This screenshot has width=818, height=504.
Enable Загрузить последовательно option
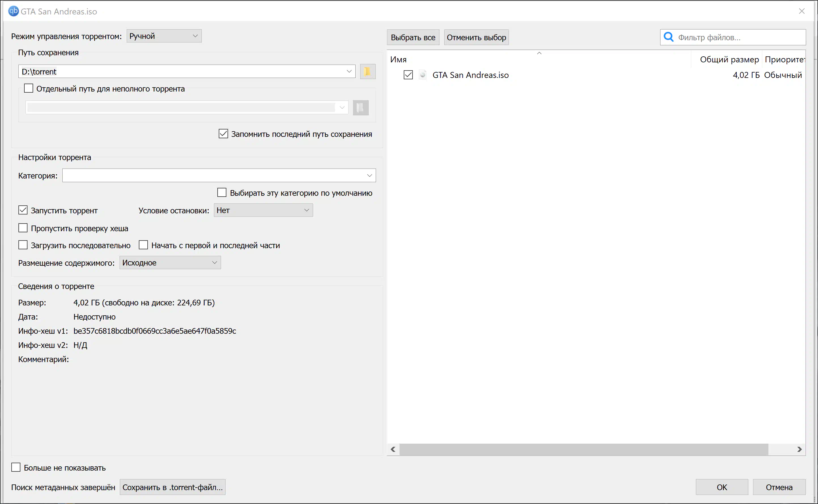[23, 245]
